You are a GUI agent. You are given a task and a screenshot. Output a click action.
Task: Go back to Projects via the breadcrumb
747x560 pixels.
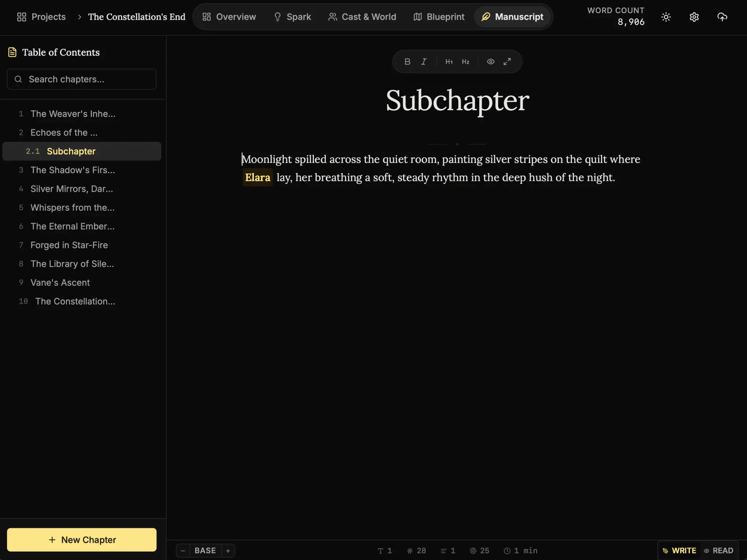(41, 17)
